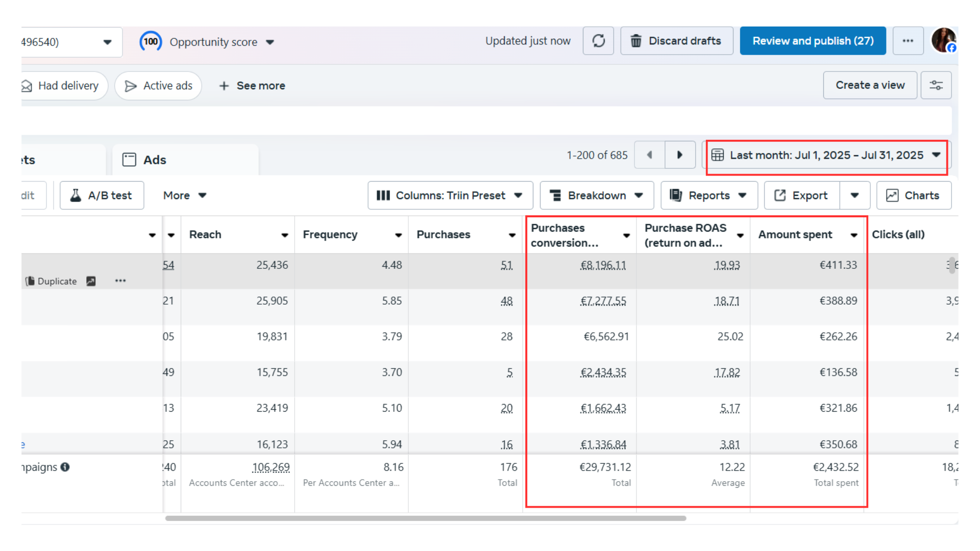Screen dimensions: 980x551
Task: Click the chart icon next to Duplicate
Action: pos(91,281)
